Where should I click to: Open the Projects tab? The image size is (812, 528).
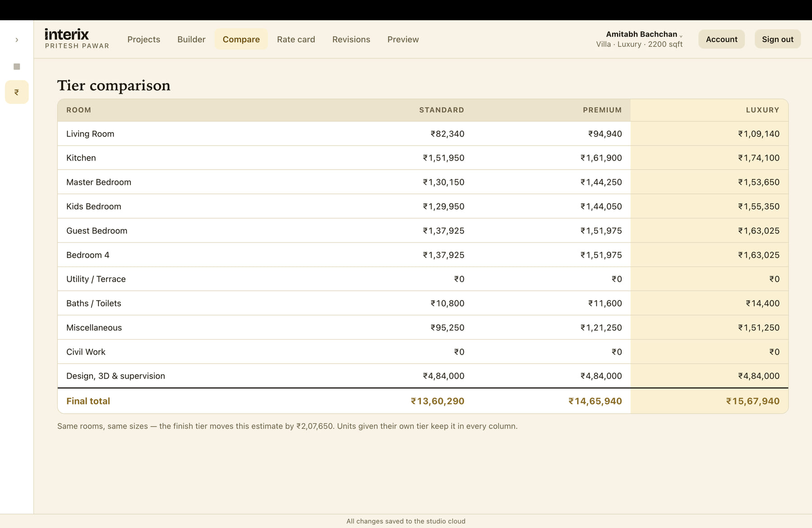pyautogui.click(x=143, y=39)
